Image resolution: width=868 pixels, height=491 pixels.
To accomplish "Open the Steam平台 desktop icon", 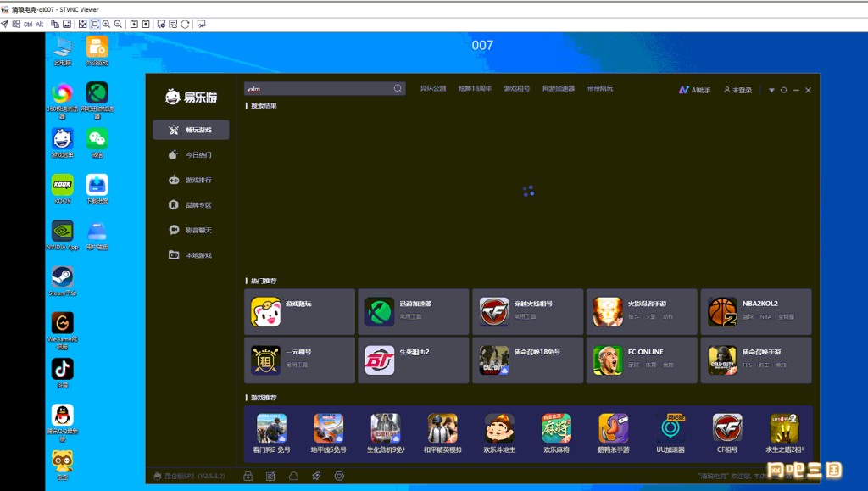I will 63,282.
